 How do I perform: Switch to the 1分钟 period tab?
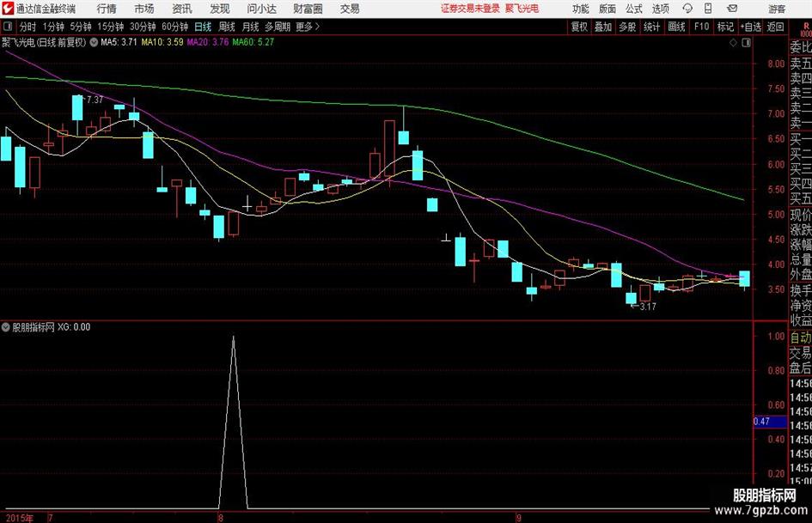click(x=53, y=27)
